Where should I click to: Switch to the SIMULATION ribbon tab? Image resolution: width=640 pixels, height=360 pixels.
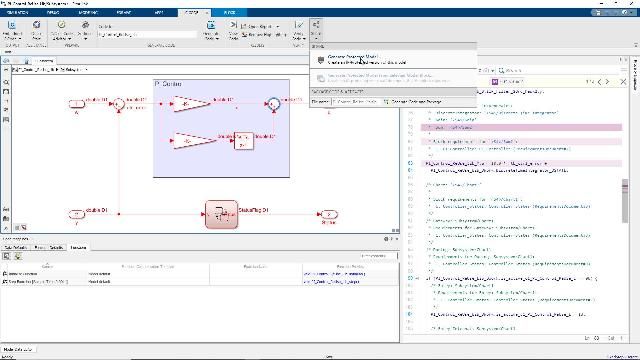point(18,13)
